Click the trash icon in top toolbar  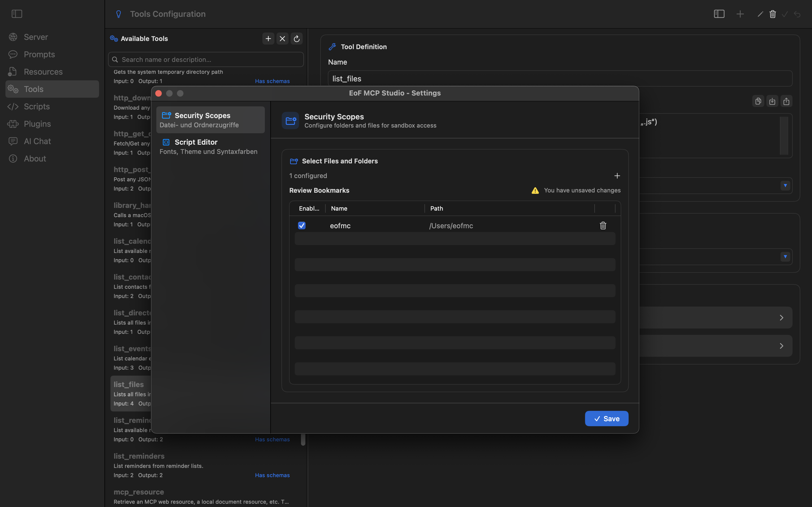(773, 14)
